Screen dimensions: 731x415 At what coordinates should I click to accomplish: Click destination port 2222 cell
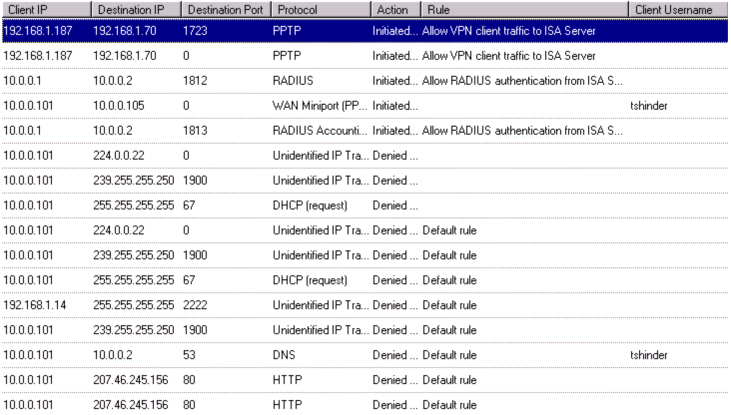[197, 304]
